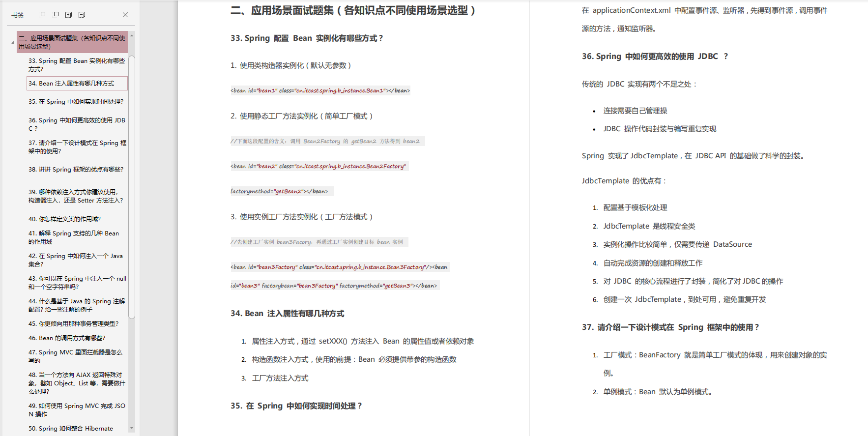This screenshot has height=436, width=868.
Task: Add a new bookmark
Action: pyautogui.click(x=69, y=15)
